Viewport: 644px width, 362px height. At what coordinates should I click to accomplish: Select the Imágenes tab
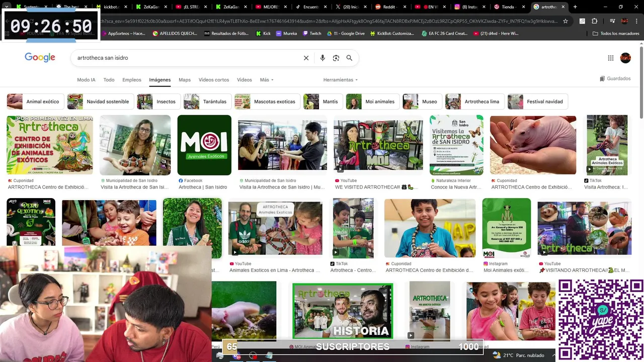tap(160, 80)
